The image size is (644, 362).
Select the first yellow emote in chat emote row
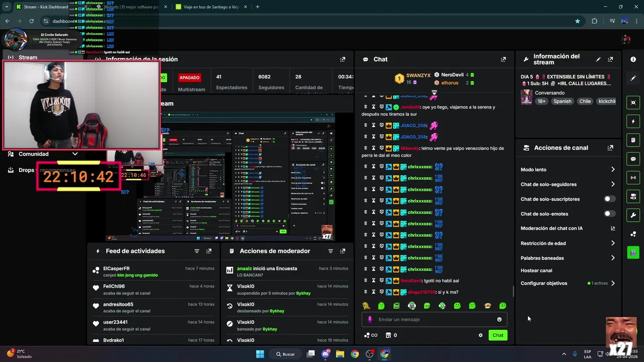[366, 306]
